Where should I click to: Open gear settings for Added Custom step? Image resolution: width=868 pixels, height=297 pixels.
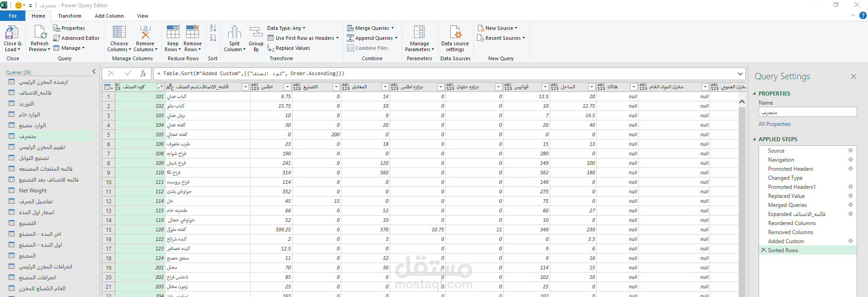[850, 241]
